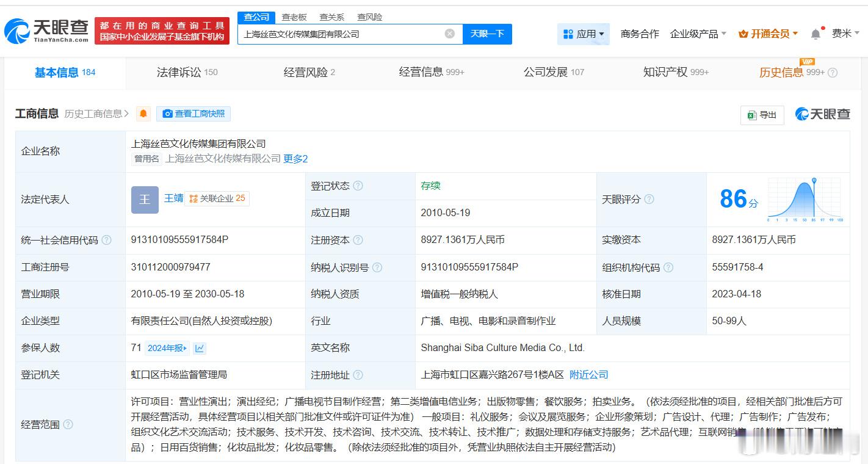Click the English name Shanghai Siba Culture Media
The width and height of the screenshot is (868, 464).
click(503, 348)
